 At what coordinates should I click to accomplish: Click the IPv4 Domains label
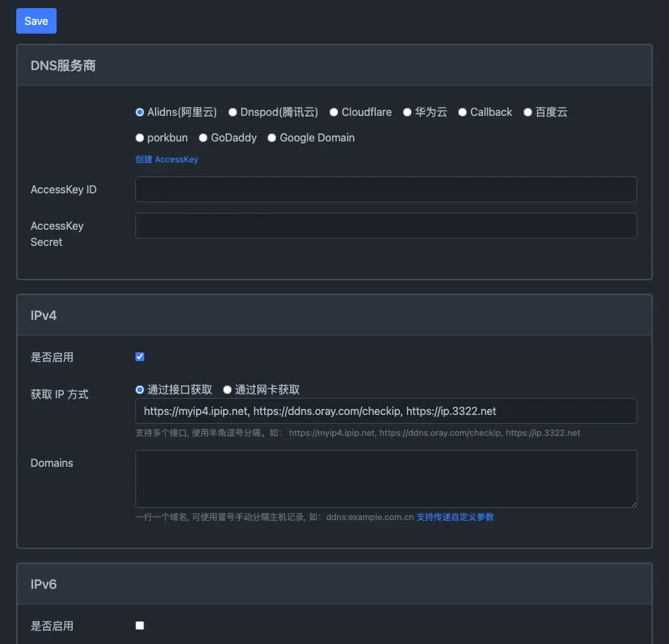52,463
